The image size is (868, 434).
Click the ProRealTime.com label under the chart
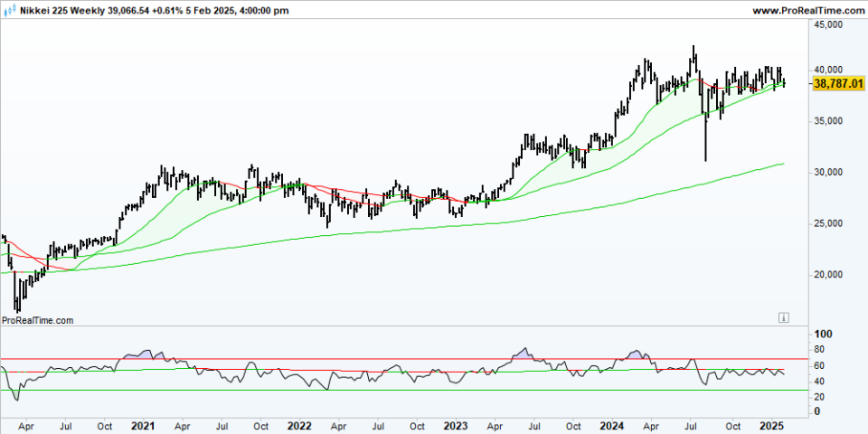click(38, 320)
